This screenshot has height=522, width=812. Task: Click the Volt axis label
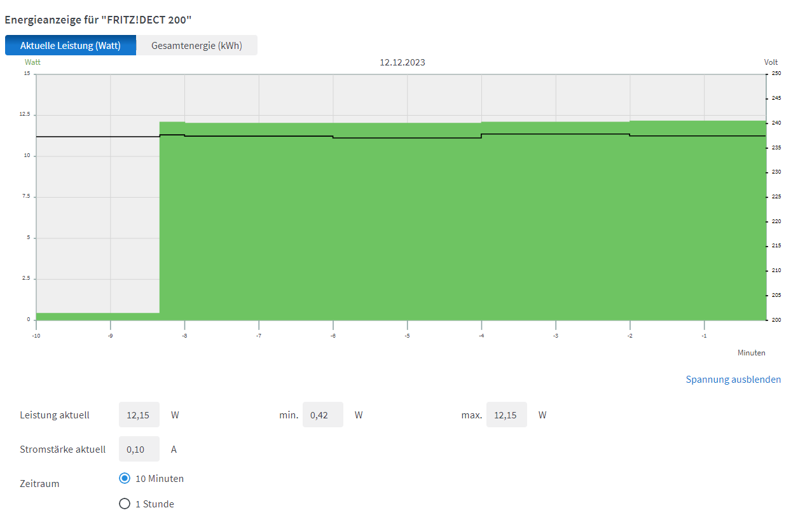point(771,62)
